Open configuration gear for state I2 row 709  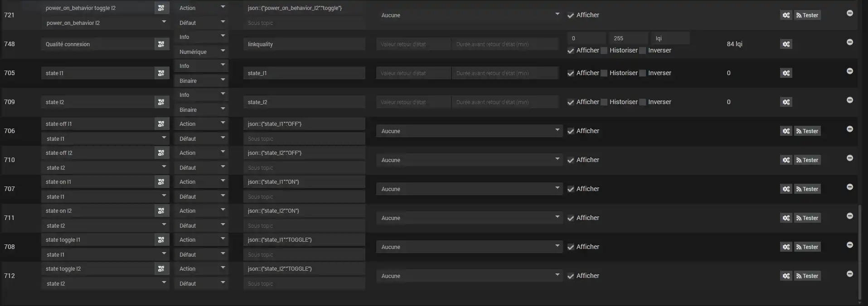pyautogui.click(x=786, y=102)
